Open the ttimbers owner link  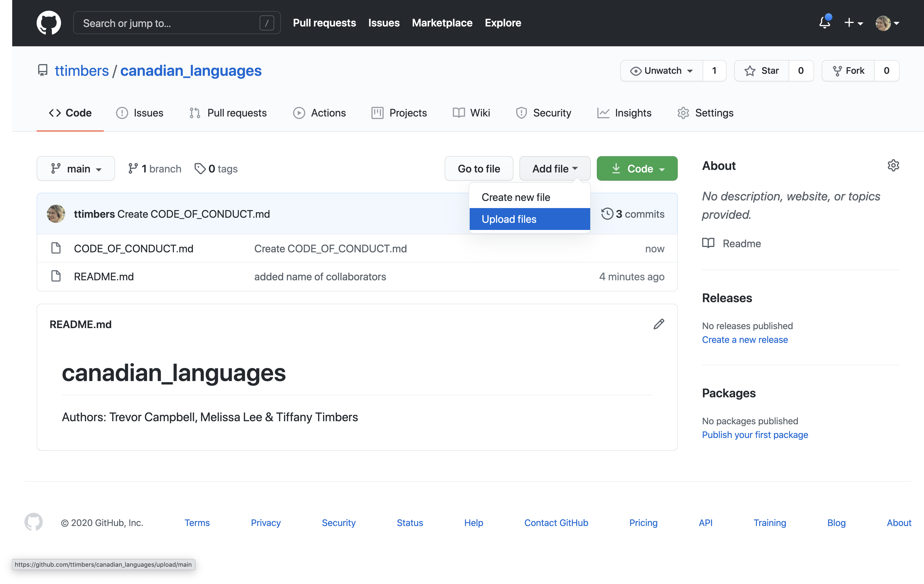82,71
